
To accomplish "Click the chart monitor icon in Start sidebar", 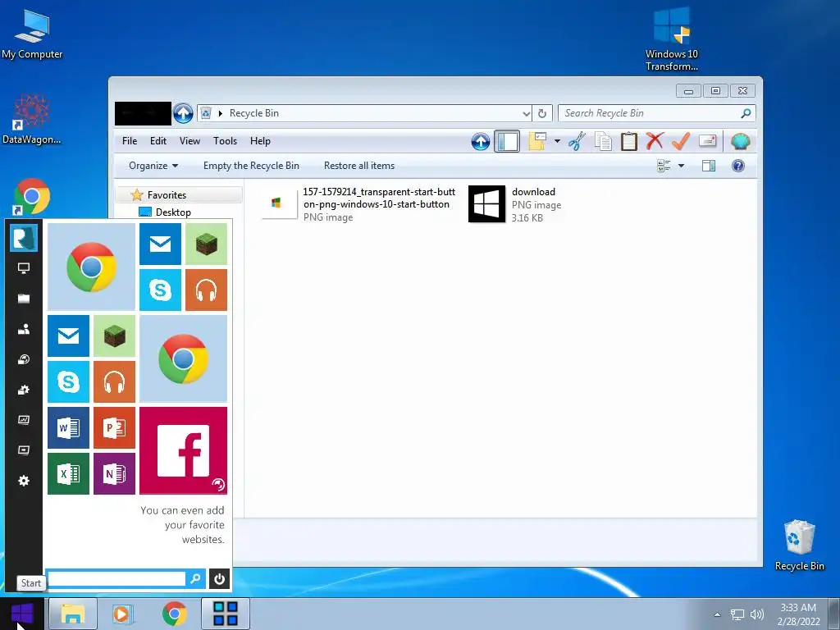I will [24, 420].
